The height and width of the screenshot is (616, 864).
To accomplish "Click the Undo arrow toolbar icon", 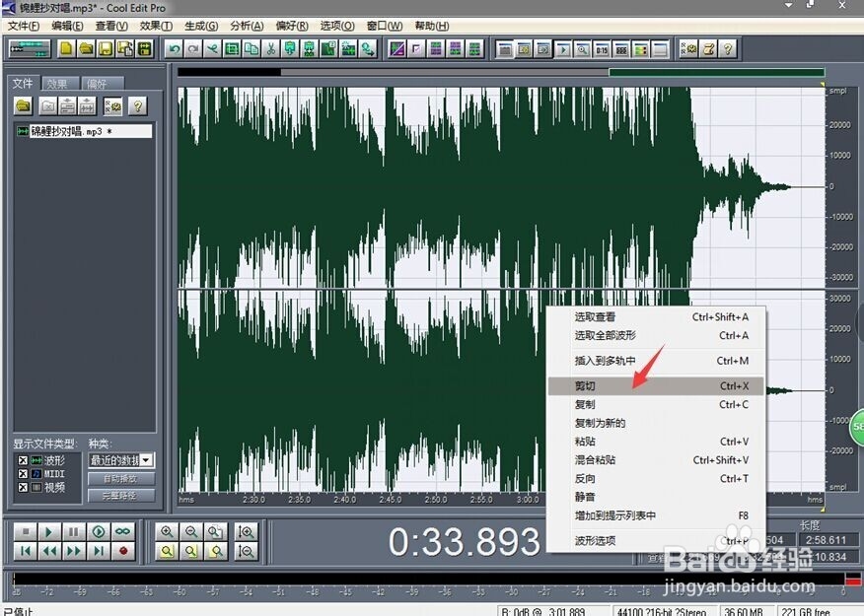I will tap(175, 49).
